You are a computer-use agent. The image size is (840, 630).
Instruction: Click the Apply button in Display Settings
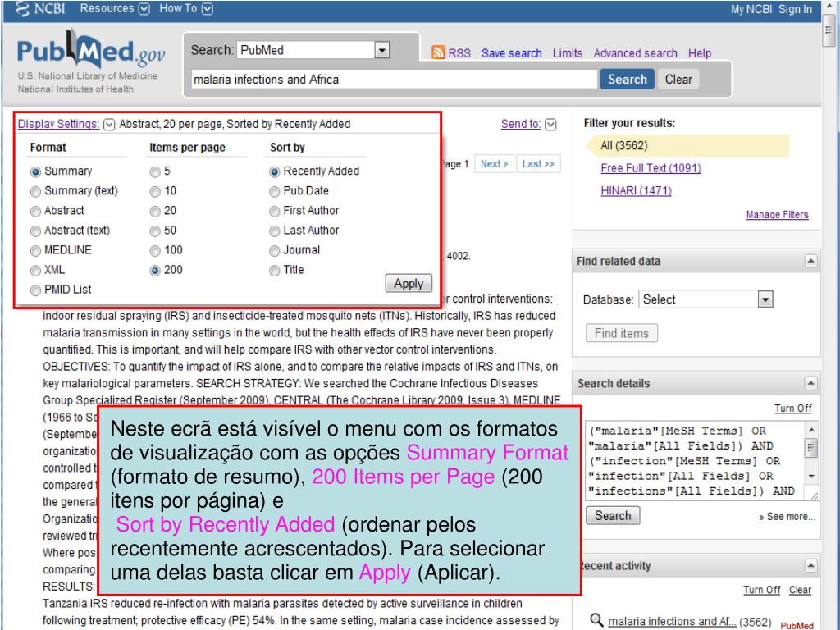pyautogui.click(x=409, y=283)
